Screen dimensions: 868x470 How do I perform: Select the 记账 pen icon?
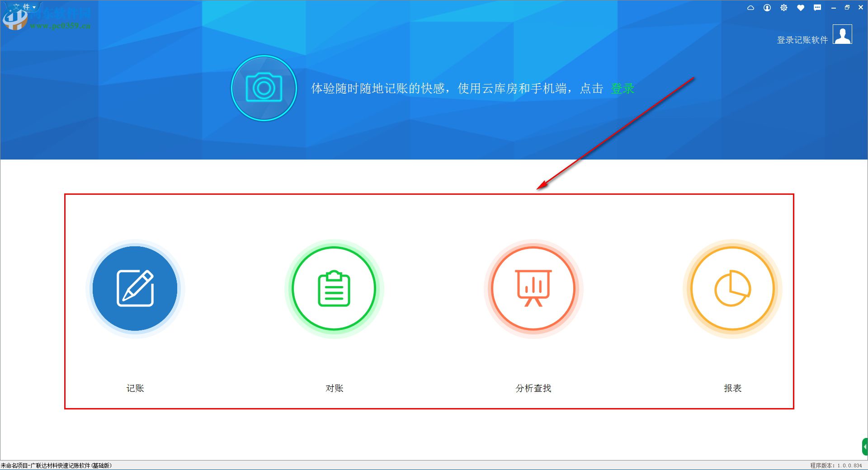click(x=135, y=288)
